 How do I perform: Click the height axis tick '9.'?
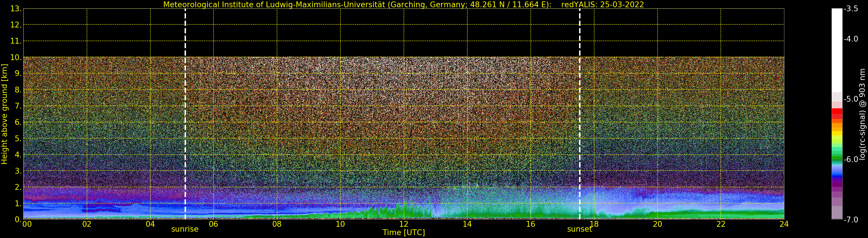[x=18, y=74]
